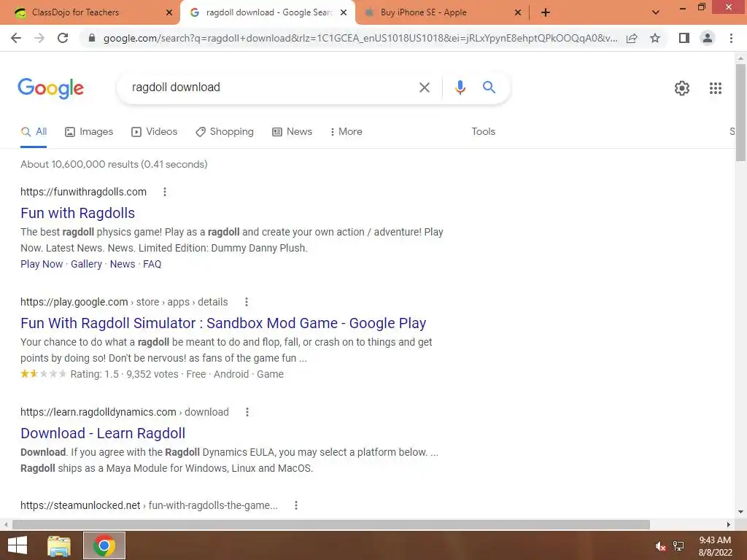Open Chrome's three-dot menu
The image size is (747, 560).
731,38
